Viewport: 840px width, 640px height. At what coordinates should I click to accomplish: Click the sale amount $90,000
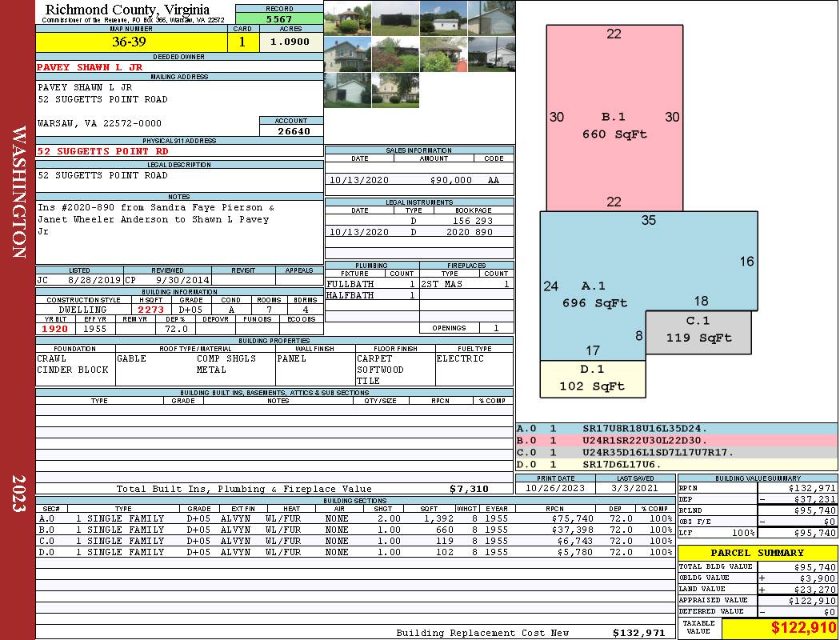[x=450, y=180]
